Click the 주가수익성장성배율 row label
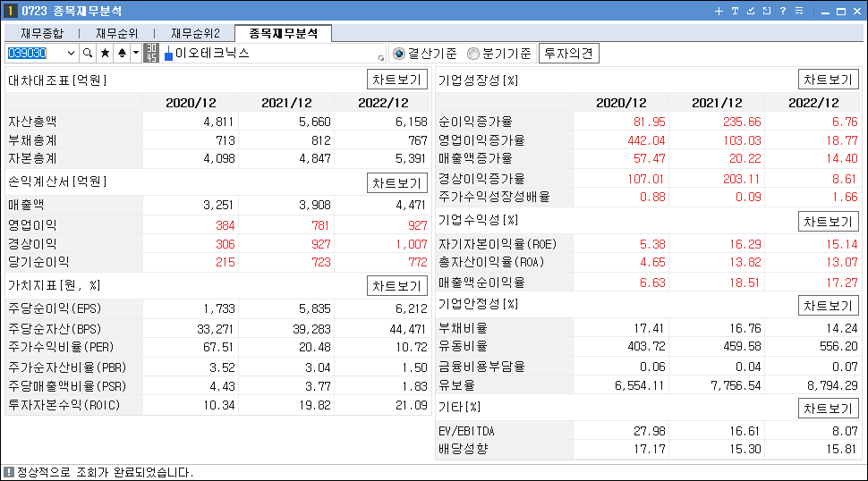Screen dimensions: 868x481 pyautogui.click(x=494, y=197)
